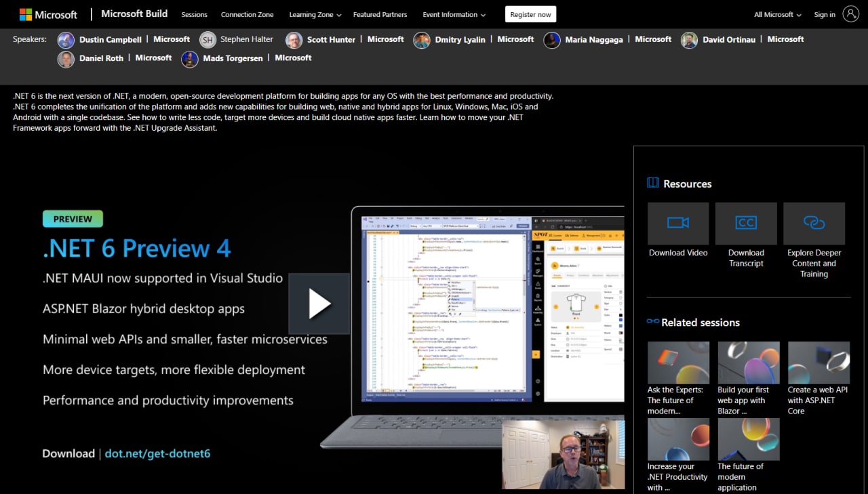868x494 pixels.
Task: Click Stephen Halter's SH avatar
Action: click(x=208, y=40)
